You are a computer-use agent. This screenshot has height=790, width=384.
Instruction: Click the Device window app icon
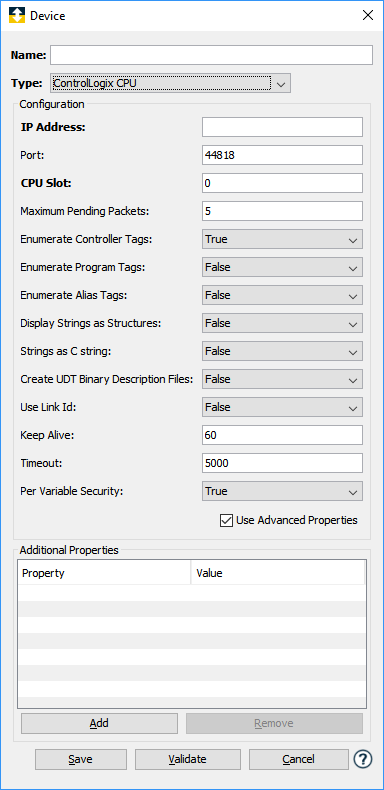click(17, 15)
